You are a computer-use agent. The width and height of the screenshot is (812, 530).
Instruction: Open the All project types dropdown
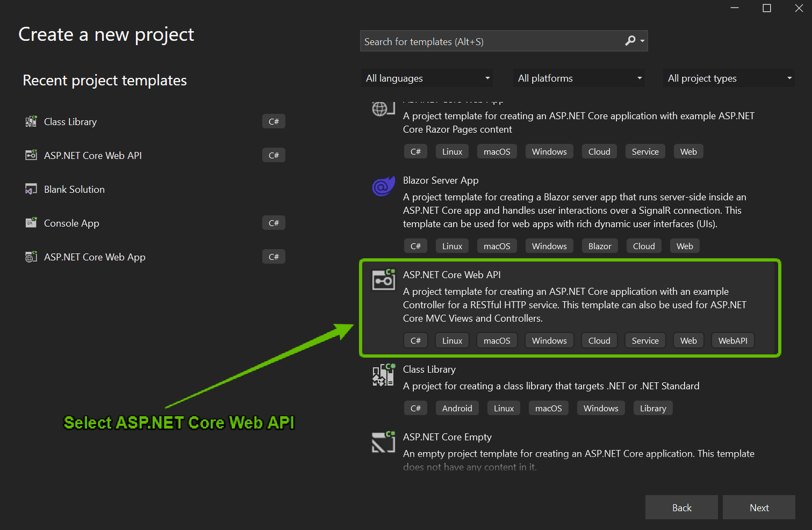[729, 78]
